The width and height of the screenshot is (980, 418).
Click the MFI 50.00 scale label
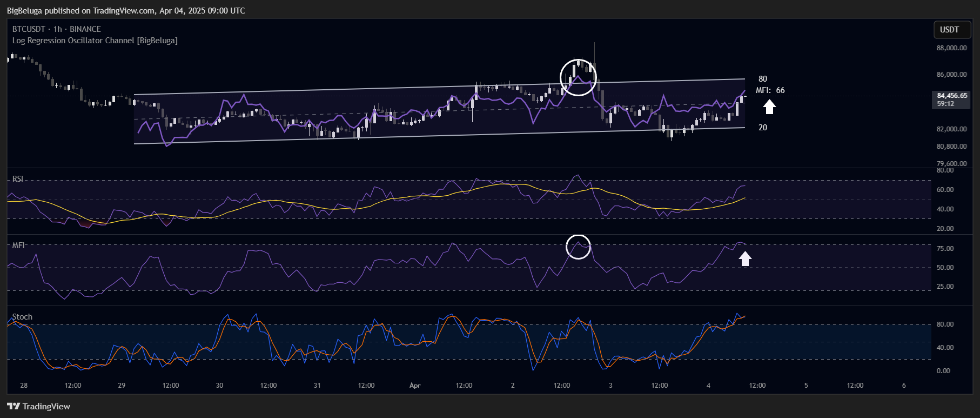pos(945,268)
